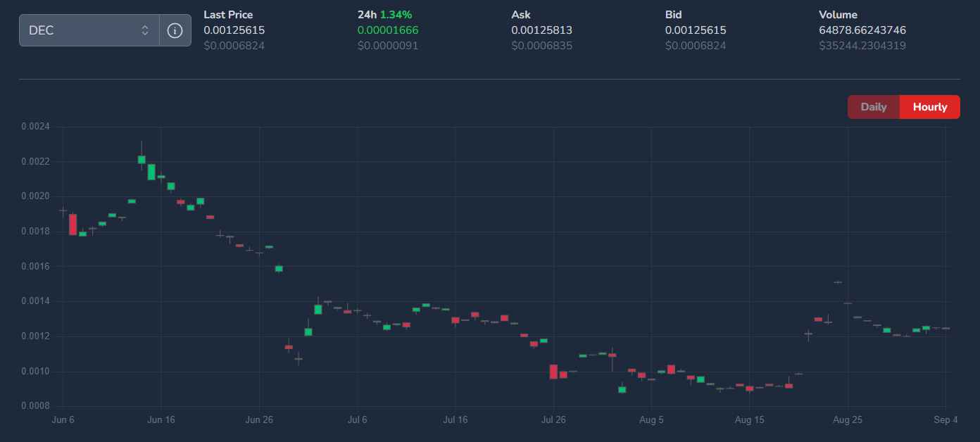Screen dimensions: 980x442
Task: Open the DEC token selector dropdown
Action: 89,30
